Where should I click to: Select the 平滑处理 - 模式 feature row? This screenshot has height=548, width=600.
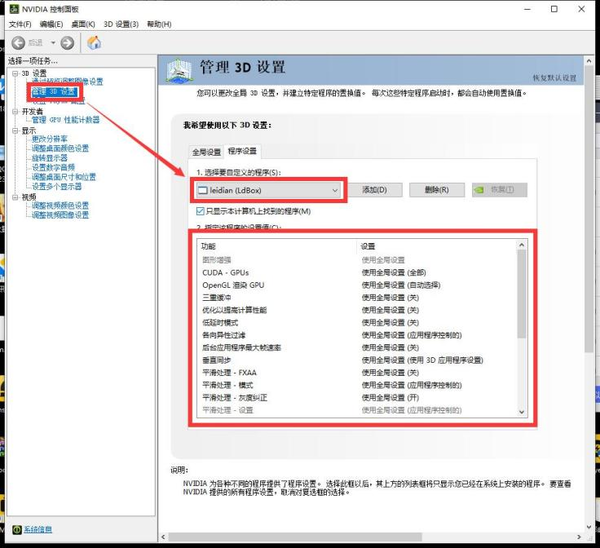click(357, 385)
